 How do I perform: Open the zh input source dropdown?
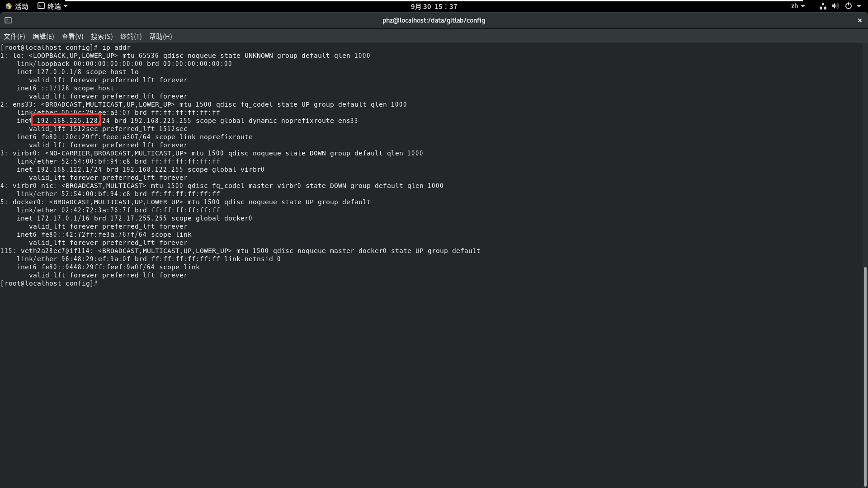point(797,6)
